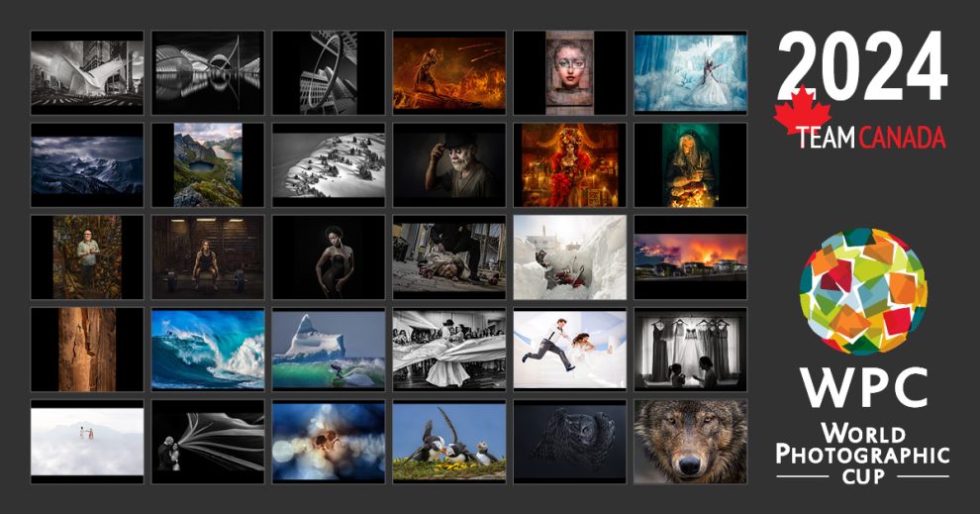980x514 pixels.
Task: Select the wolf close-up portrait thumbnail
Action: (690, 441)
